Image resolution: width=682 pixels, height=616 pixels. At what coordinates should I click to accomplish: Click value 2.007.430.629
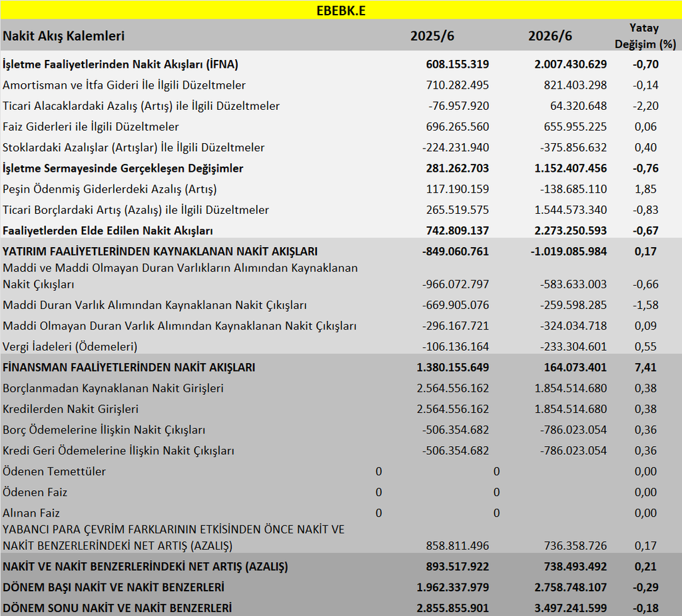pyautogui.click(x=570, y=65)
